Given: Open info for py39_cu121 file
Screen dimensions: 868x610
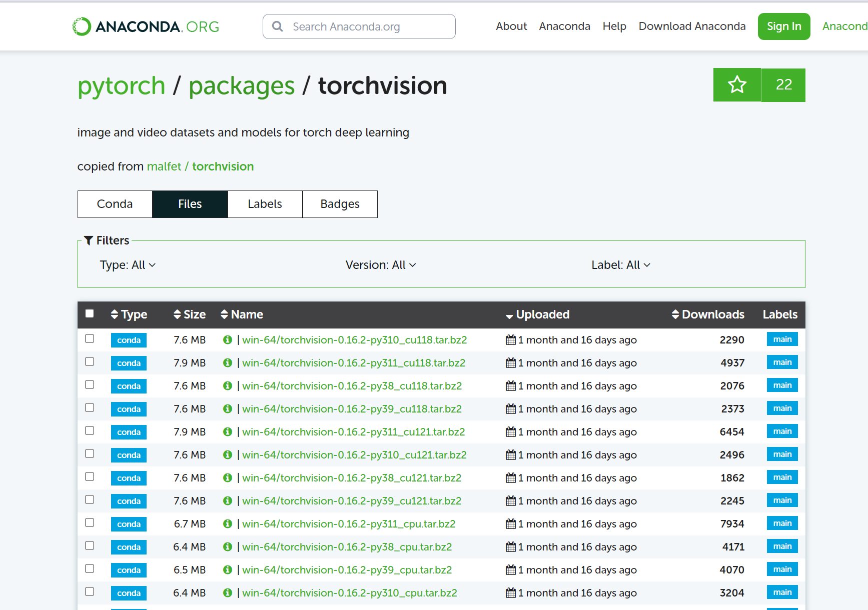Looking at the screenshot, I should (228, 501).
